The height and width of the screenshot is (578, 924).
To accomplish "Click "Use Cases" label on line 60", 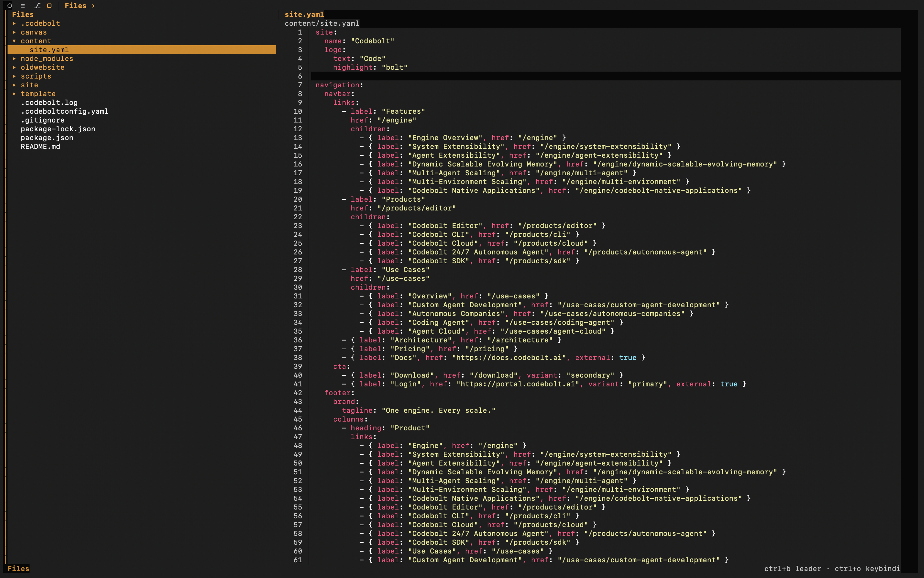I will pyautogui.click(x=432, y=551).
